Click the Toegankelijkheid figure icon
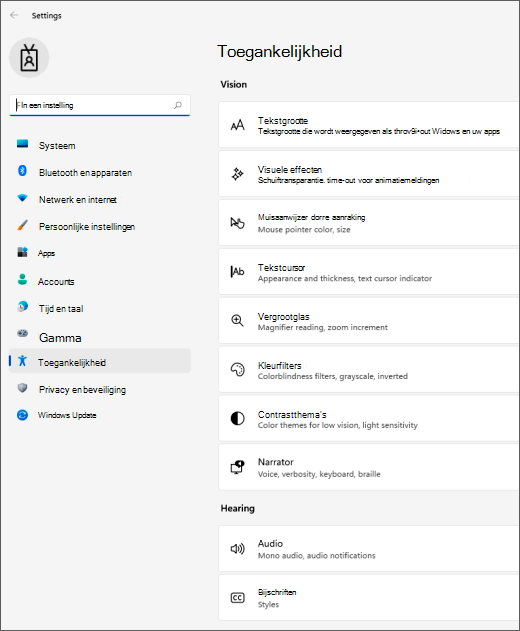This screenshot has height=631, width=520. click(23, 361)
